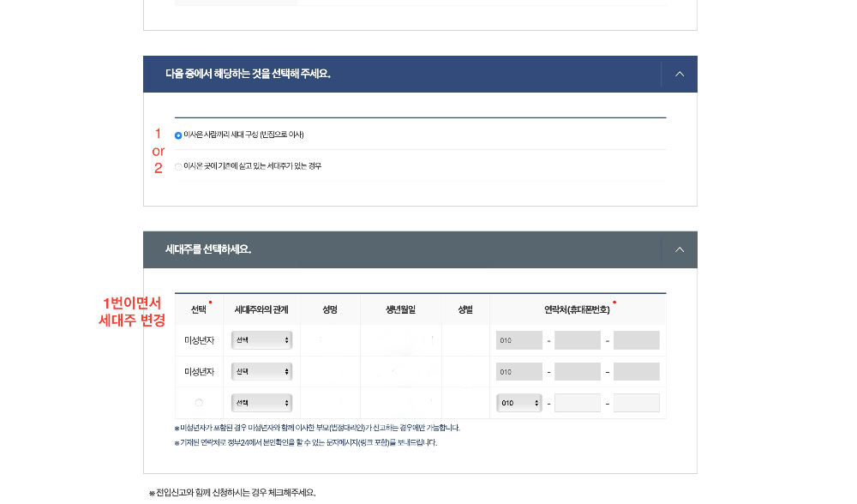Open the third row relationship 선택 dropdown
Viewport: 857px width, 504px height.
262,403
